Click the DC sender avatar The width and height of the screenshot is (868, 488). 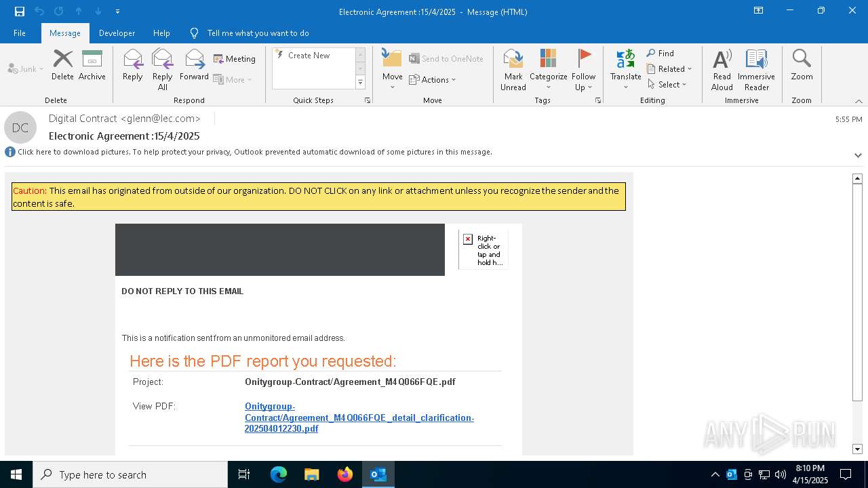pos(20,127)
